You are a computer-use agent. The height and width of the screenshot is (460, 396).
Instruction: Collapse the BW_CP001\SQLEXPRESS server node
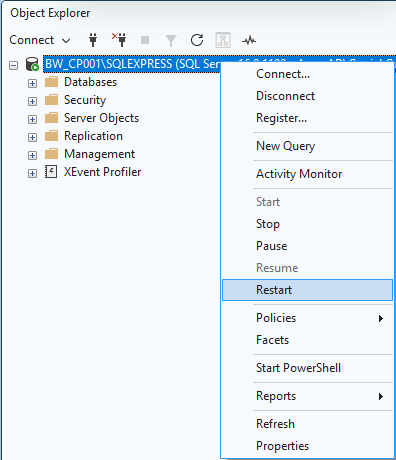(13, 65)
